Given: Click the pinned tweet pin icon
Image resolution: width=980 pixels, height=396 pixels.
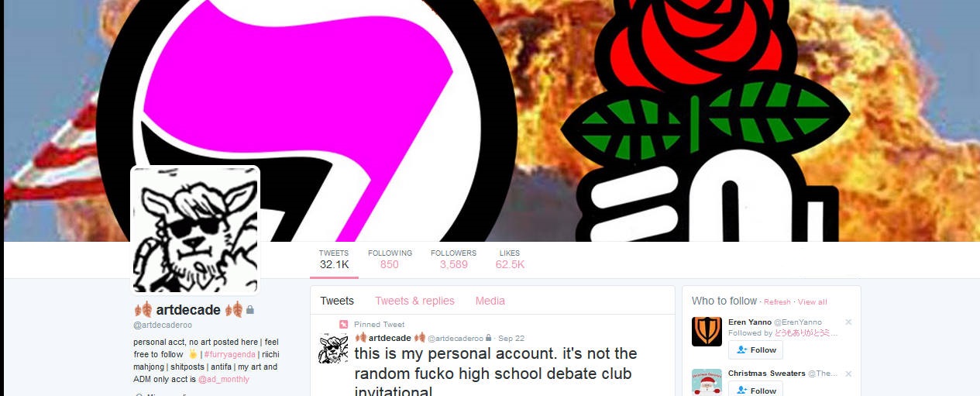Looking at the screenshot, I should click(343, 325).
